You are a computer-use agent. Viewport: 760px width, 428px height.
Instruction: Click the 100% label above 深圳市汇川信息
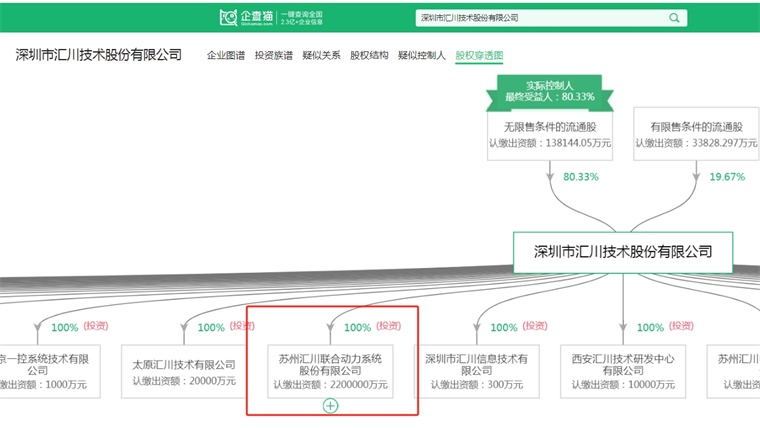pos(504,328)
